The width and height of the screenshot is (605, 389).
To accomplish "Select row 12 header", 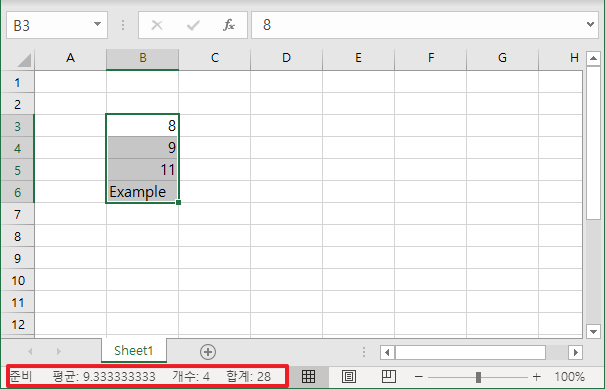I will pyautogui.click(x=17, y=324).
